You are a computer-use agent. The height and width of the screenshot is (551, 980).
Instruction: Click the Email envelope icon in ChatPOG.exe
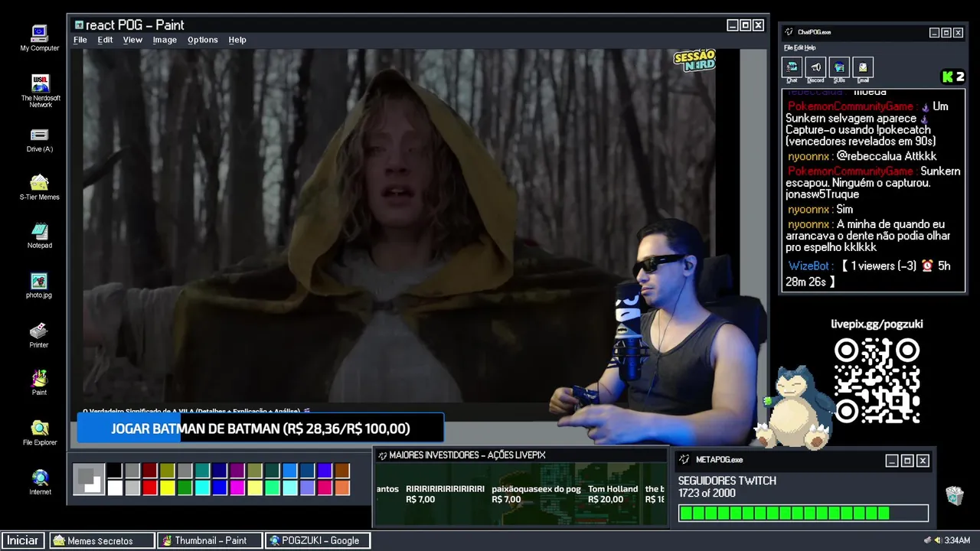point(863,67)
